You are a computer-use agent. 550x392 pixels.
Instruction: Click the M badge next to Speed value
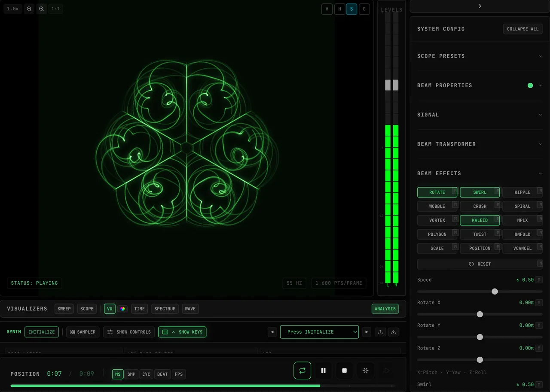pos(539,280)
